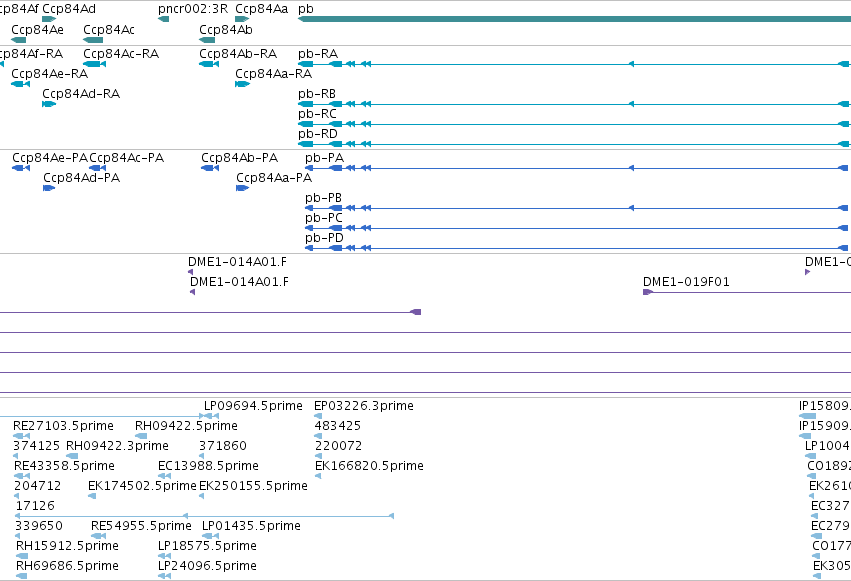Click the Ccp84Ae-RA transcript label
The height and width of the screenshot is (581, 851).
pyautogui.click(x=49, y=74)
